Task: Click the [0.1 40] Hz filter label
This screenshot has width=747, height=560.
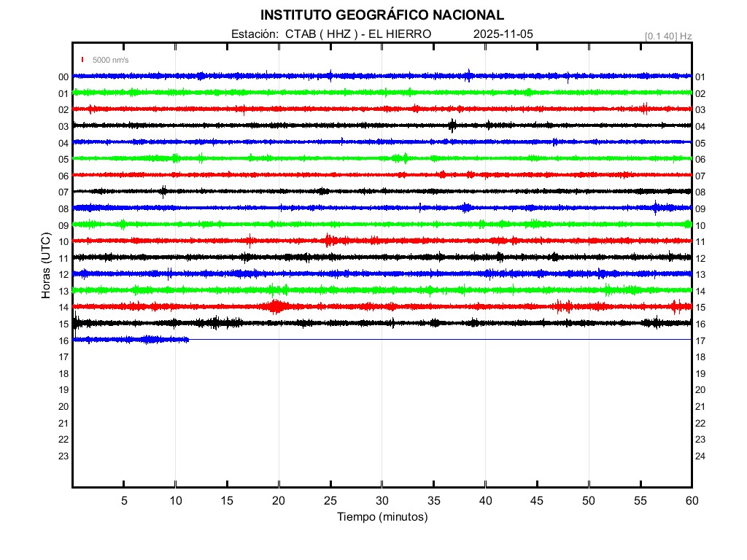Action: coord(667,36)
